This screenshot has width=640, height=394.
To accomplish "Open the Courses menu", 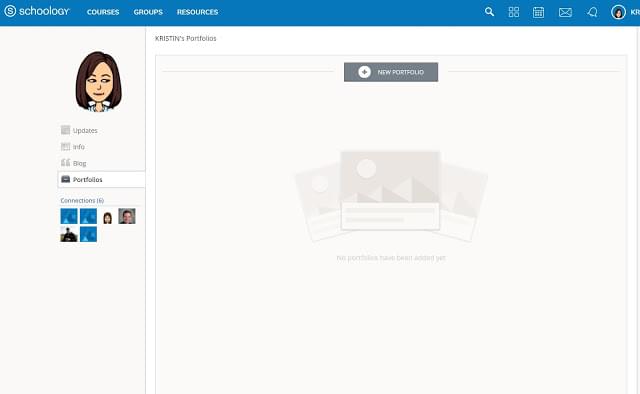I will (x=103, y=12).
